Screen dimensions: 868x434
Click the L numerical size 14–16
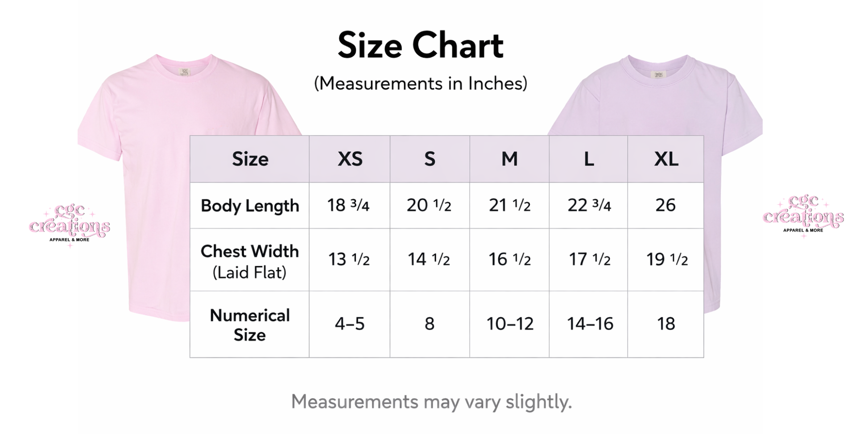click(590, 324)
